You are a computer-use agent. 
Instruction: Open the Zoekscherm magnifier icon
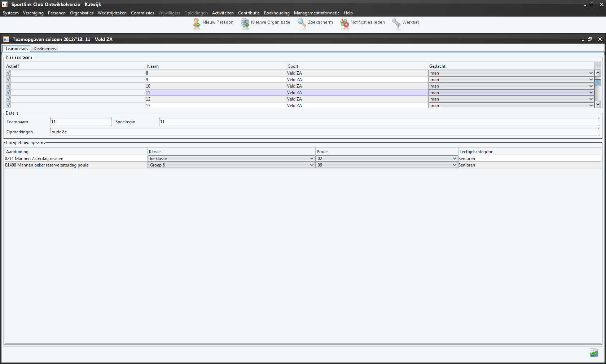pyautogui.click(x=302, y=23)
